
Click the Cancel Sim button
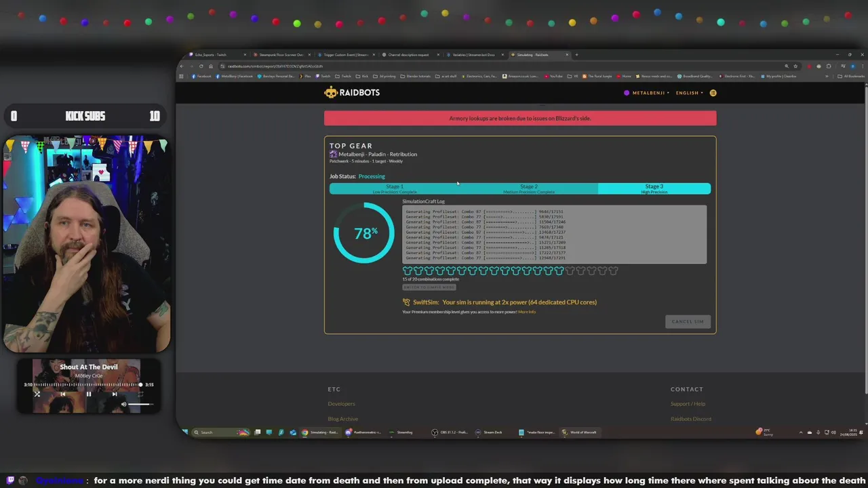pyautogui.click(x=688, y=321)
